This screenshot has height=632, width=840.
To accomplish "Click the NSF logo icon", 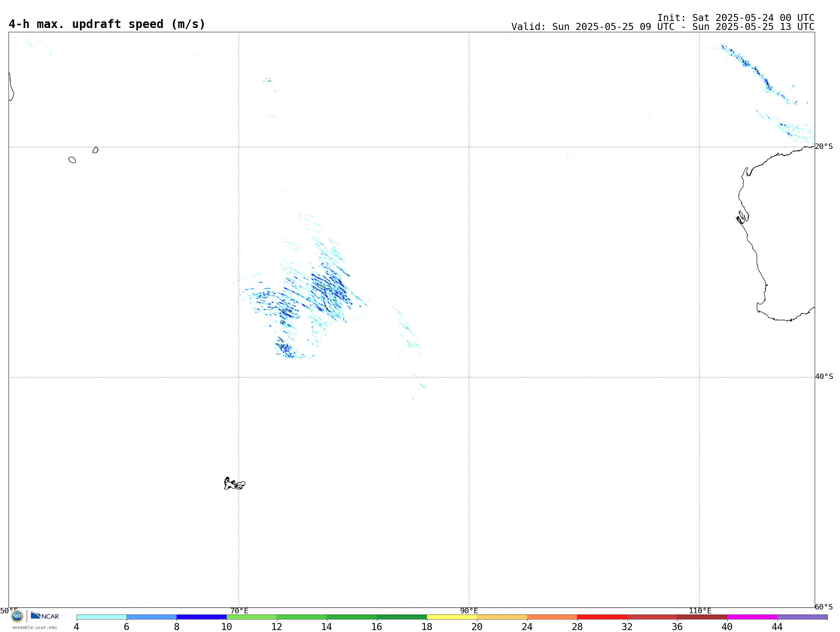I will point(17,616).
